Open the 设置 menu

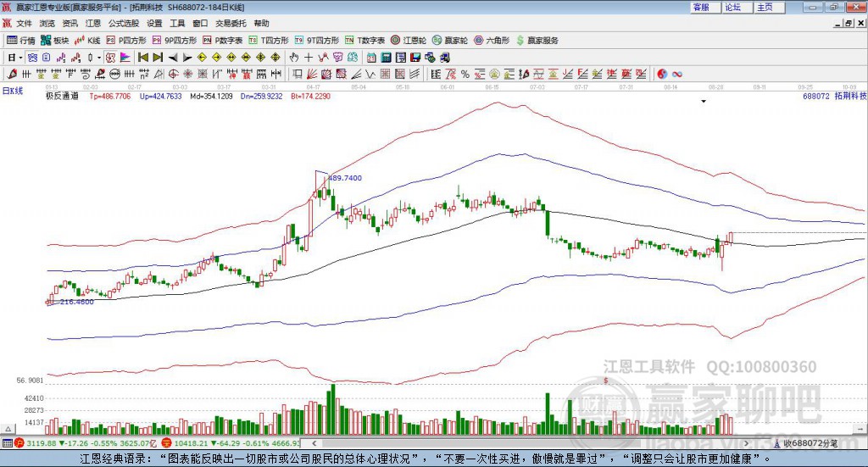[154, 23]
